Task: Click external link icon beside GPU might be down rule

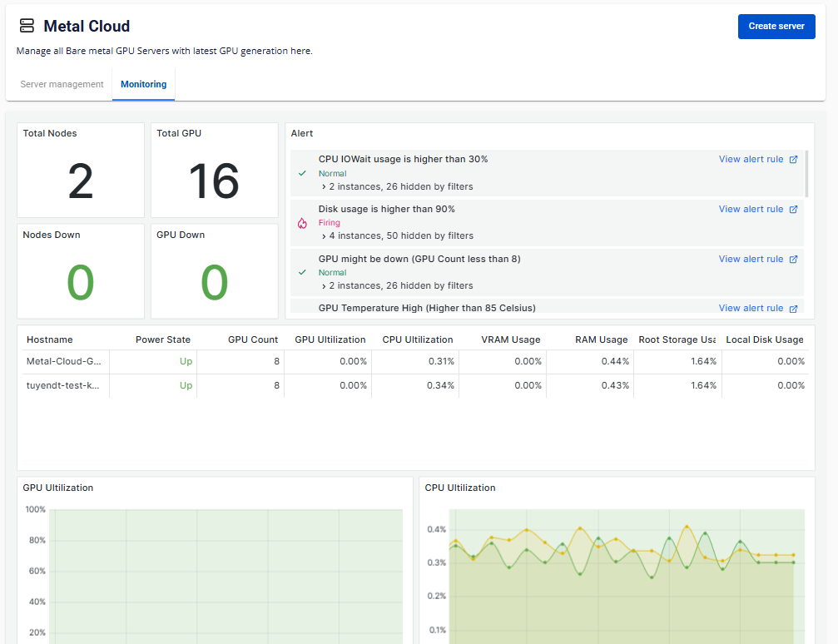Action: click(793, 260)
